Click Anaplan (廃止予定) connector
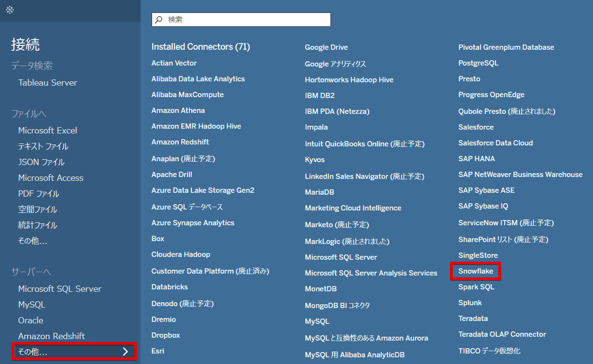This screenshot has width=593, height=364. 183,158
